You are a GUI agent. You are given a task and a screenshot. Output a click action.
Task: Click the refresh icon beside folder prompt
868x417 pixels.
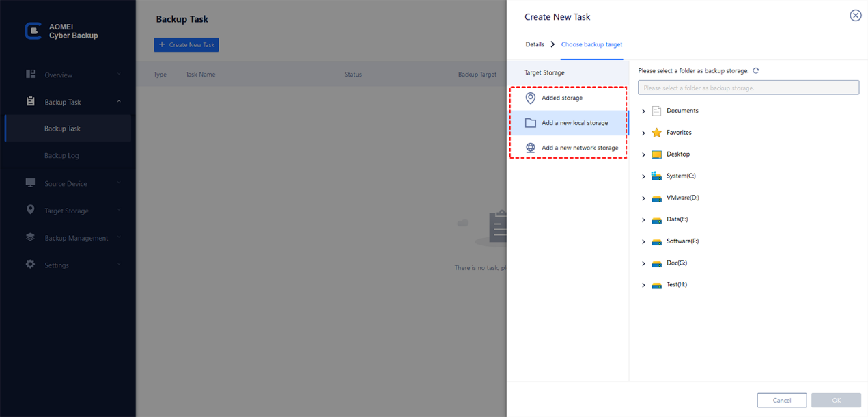756,71
